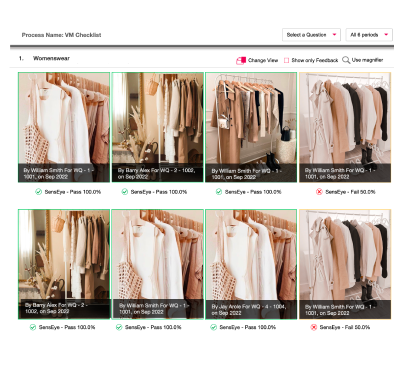
Task: Expand the All 6 periods dropdown
Action: click(369, 35)
